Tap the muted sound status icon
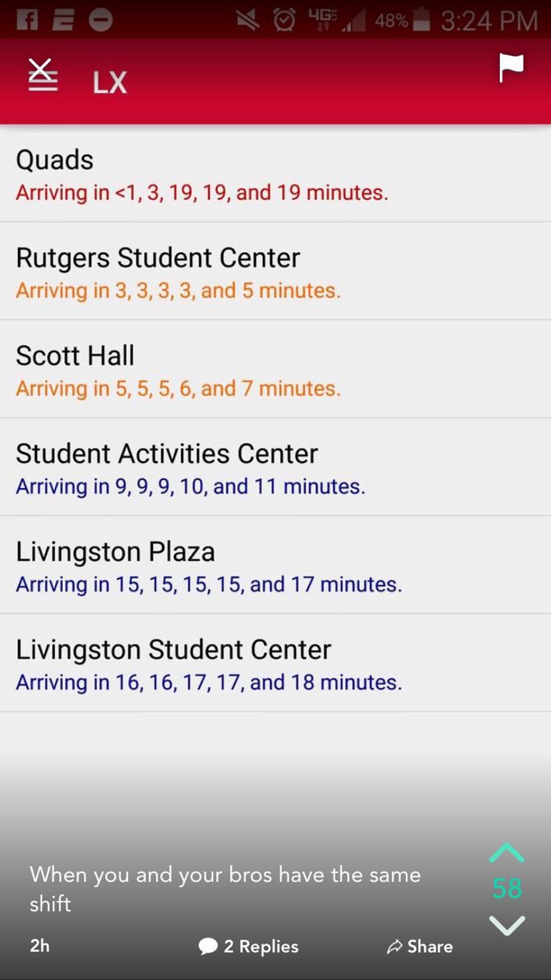551x980 pixels. pos(247,20)
